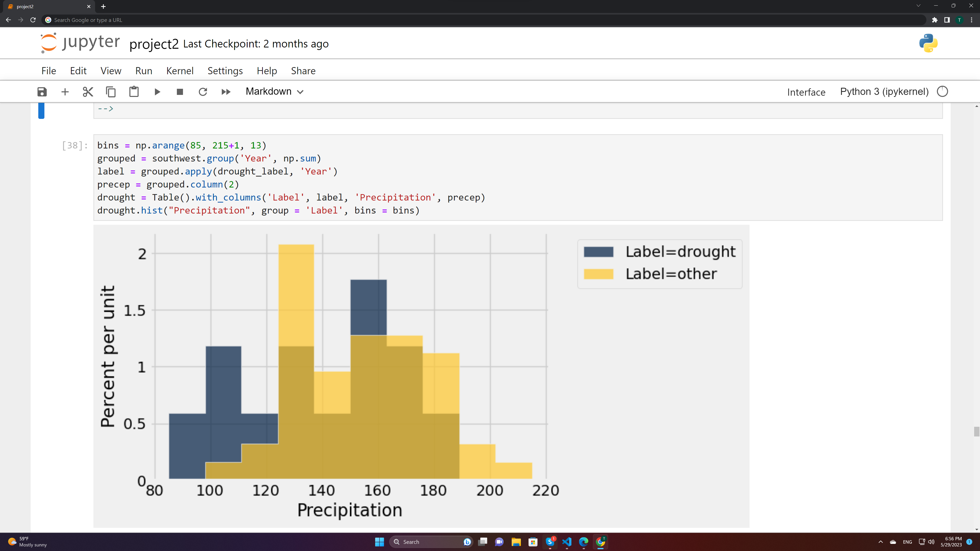Open the Markdown cell type dropdown
This screenshot has width=980, height=551.
click(274, 92)
